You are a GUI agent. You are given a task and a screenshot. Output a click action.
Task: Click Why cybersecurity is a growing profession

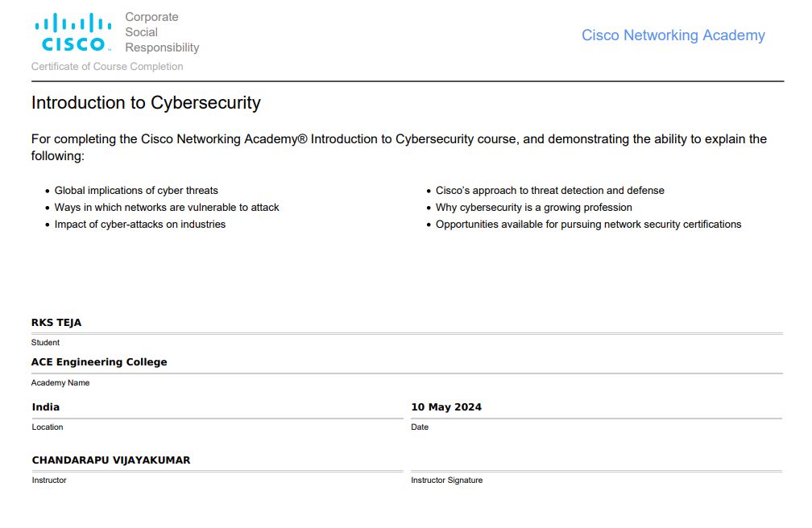pyautogui.click(x=534, y=208)
